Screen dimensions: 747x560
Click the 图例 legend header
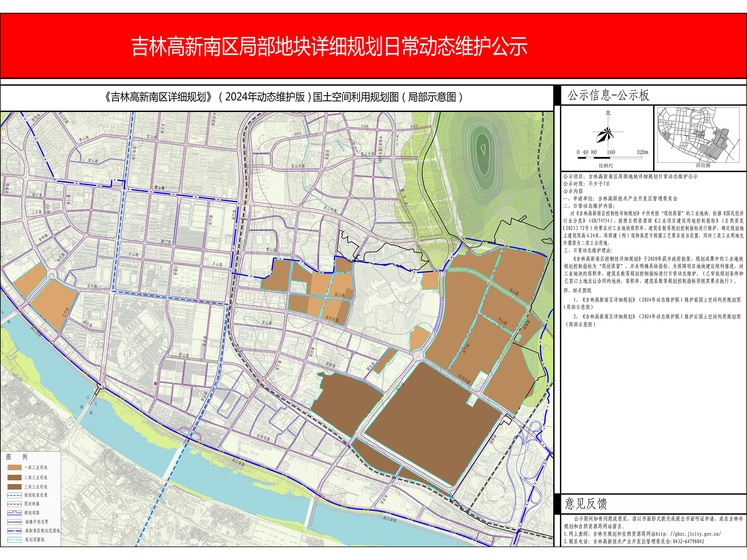coord(16,457)
